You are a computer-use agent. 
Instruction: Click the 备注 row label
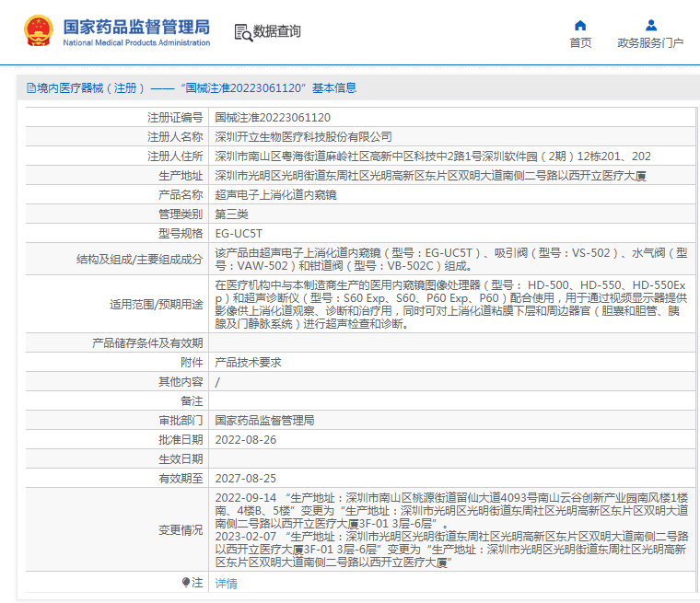click(x=192, y=400)
